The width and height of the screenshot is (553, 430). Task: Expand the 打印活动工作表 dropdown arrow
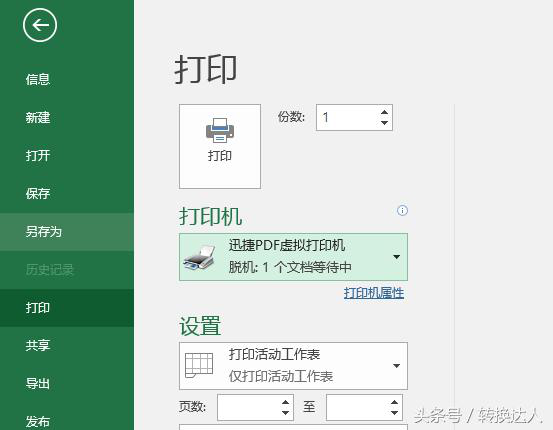coord(396,366)
